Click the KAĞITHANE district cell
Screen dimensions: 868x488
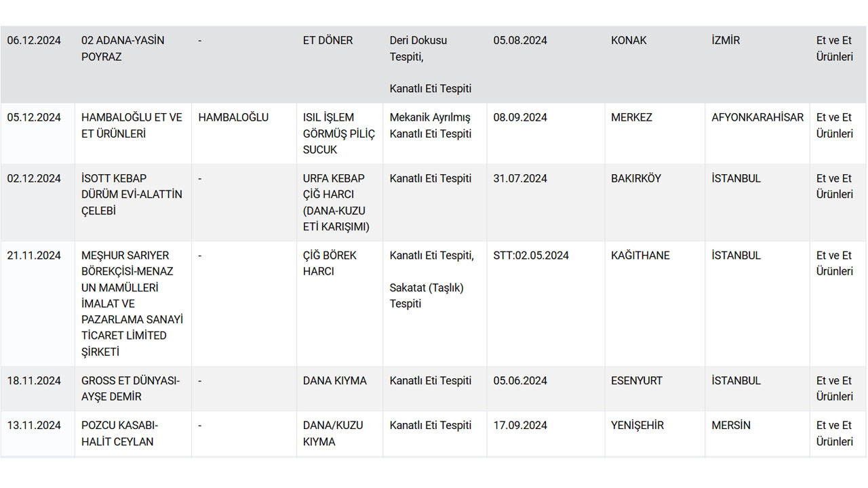(640, 256)
